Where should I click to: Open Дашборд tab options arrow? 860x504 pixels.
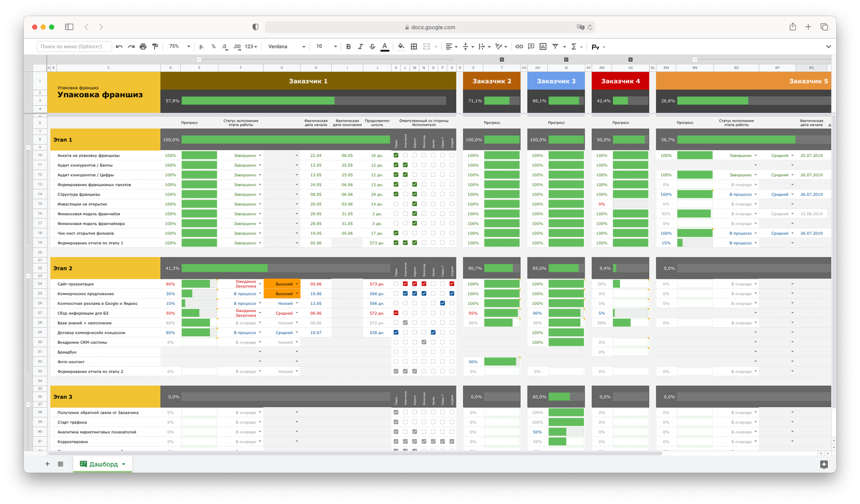point(124,465)
